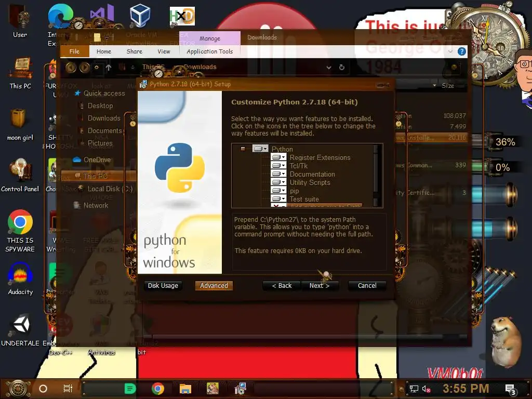Open the notification center icon
Viewport: 532px width, 399px height.
510,389
